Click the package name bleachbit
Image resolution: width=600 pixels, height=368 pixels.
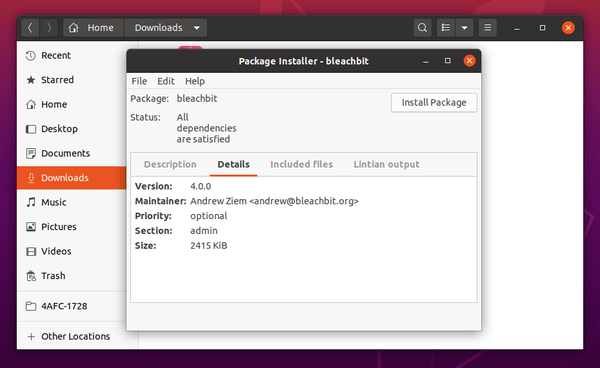click(x=197, y=99)
